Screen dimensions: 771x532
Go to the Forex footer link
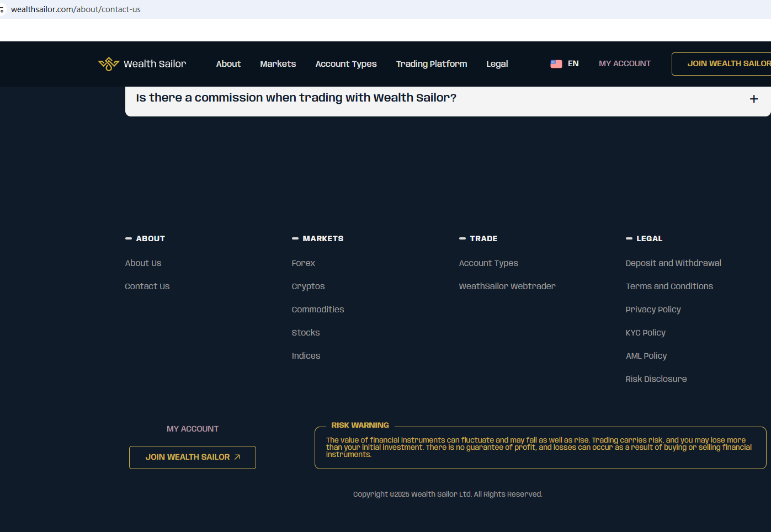click(304, 263)
